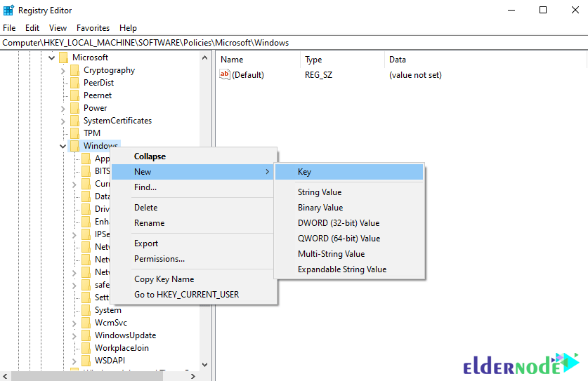The image size is (588, 381).
Task: Open the Favorites menu
Action: click(x=93, y=28)
